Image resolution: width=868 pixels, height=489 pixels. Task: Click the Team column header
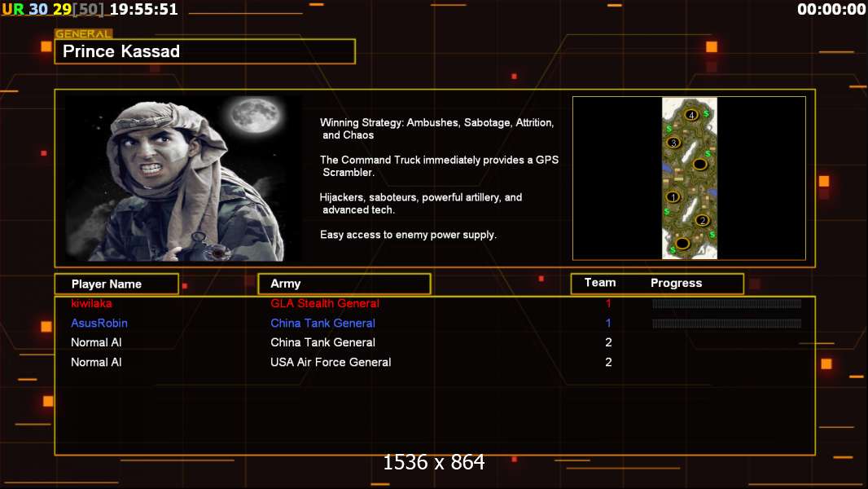click(x=600, y=283)
